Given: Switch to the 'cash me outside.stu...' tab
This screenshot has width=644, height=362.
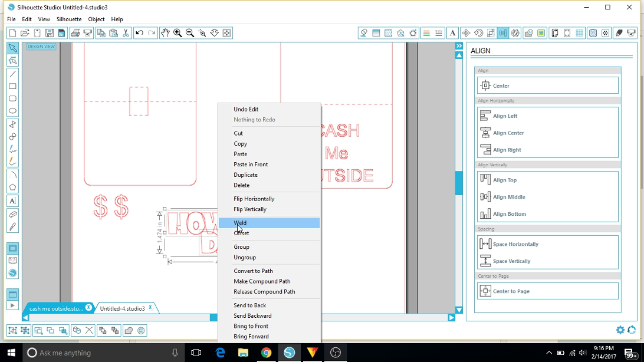Looking at the screenshot, I should [x=56, y=308].
